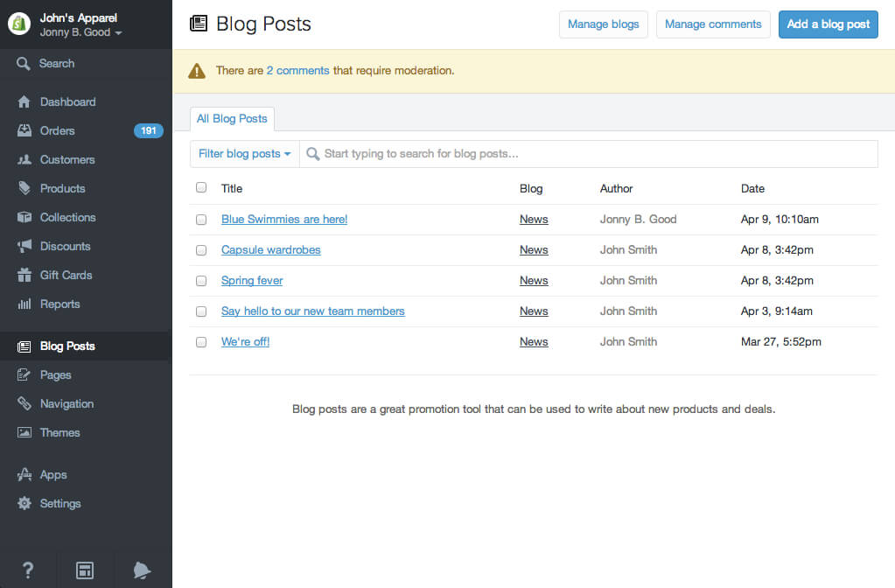Click the Author column header
This screenshot has height=588, width=895.
pos(616,188)
